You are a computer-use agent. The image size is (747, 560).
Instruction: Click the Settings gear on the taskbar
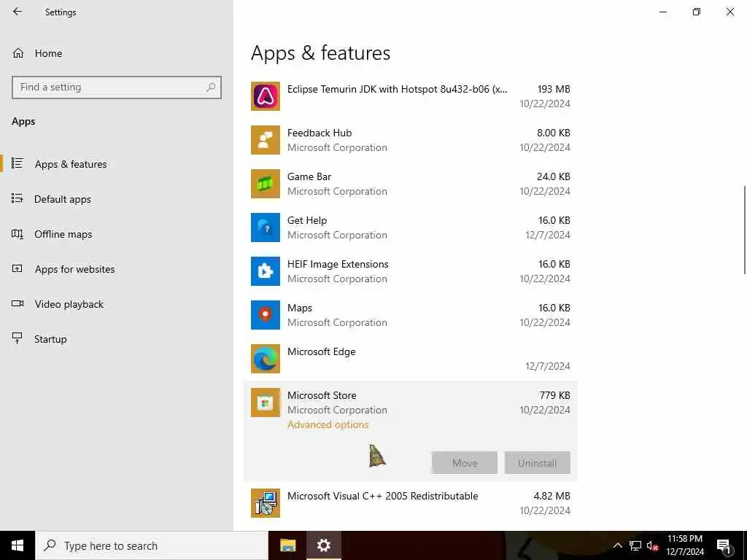323,545
